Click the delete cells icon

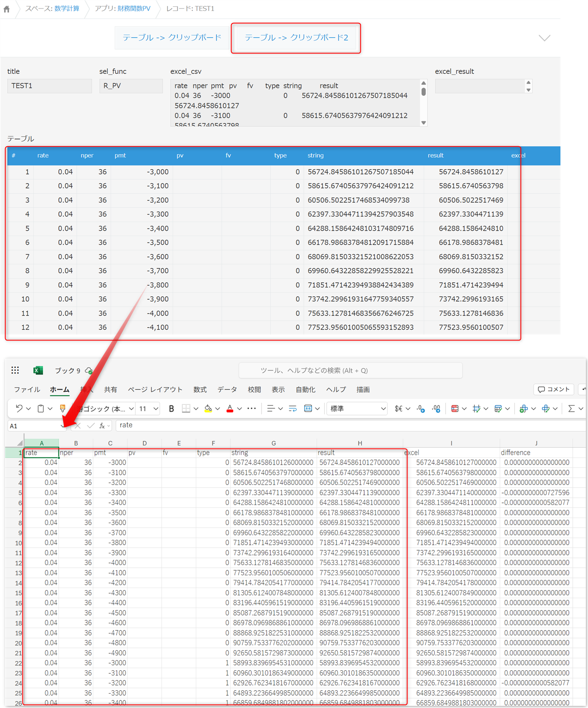546,408
